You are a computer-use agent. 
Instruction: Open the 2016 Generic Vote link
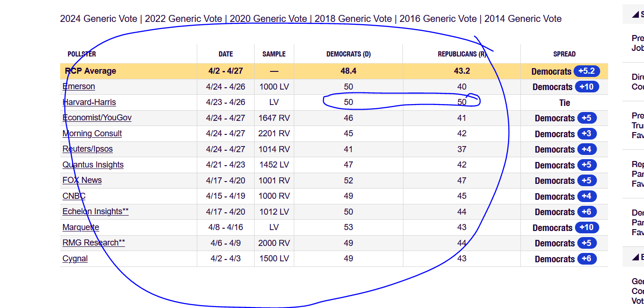tap(438, 19)
